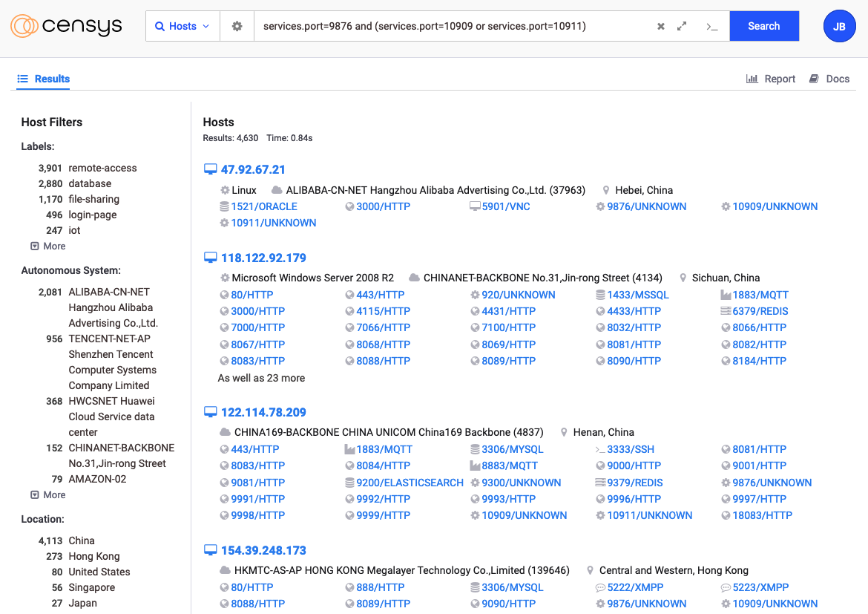This screenshot has width=868, height=614.
Task: Open search settings gear icon
Action: 237,26
